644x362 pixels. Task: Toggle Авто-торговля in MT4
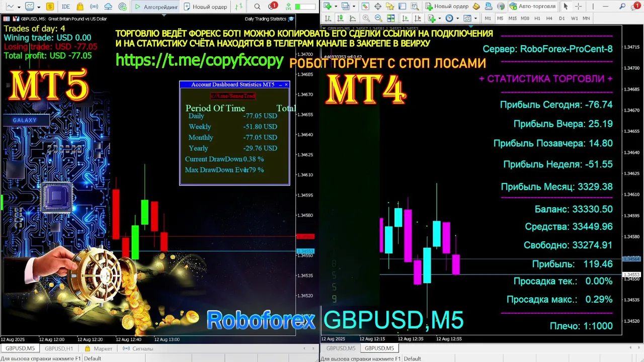click(x=532, y=6)
